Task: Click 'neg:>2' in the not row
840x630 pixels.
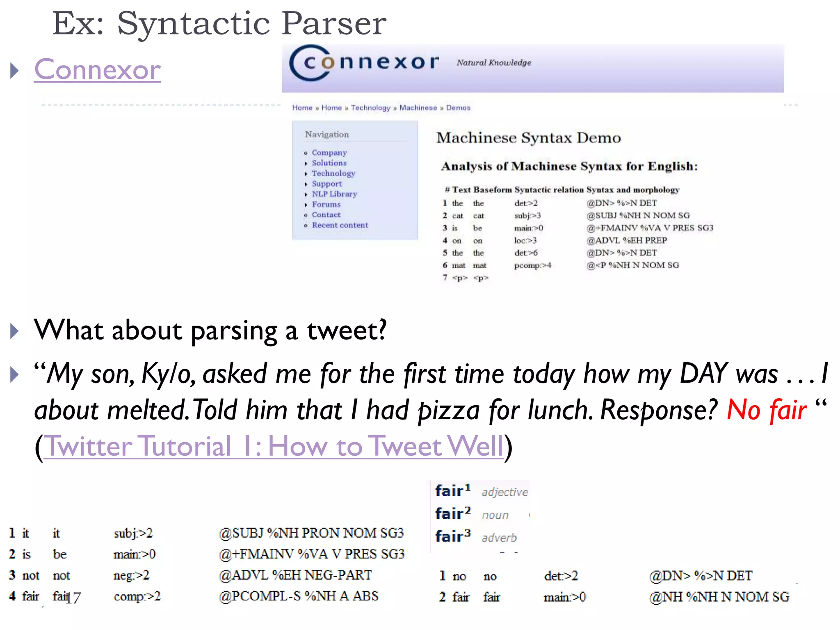Action: click(x=131, y=575)
